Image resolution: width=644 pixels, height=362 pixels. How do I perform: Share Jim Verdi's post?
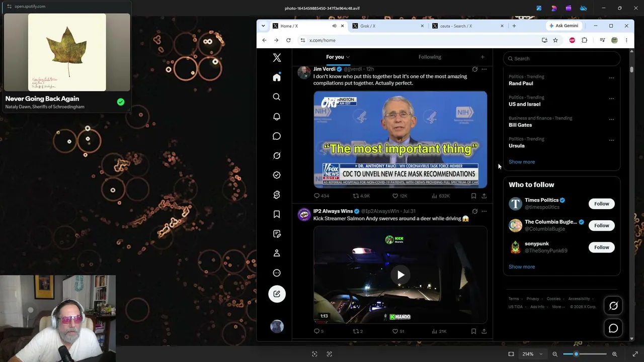pyautogui.click(x=484, y=196)
